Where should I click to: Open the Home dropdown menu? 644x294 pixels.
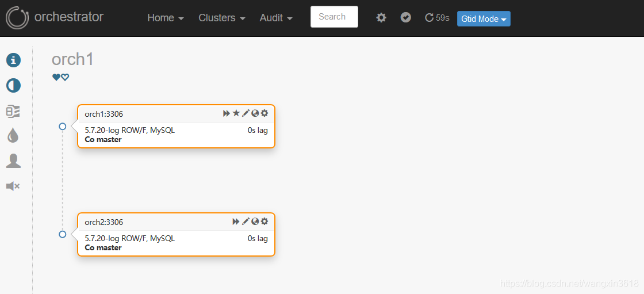166,18
